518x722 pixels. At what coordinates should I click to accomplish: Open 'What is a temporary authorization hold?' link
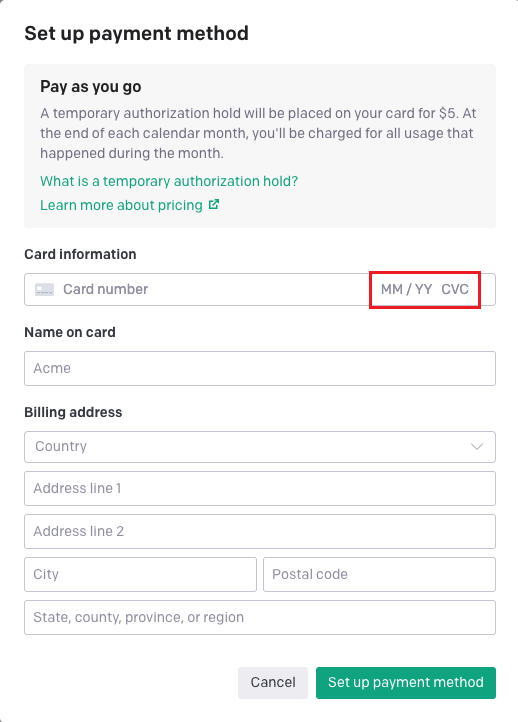point(169,181)
